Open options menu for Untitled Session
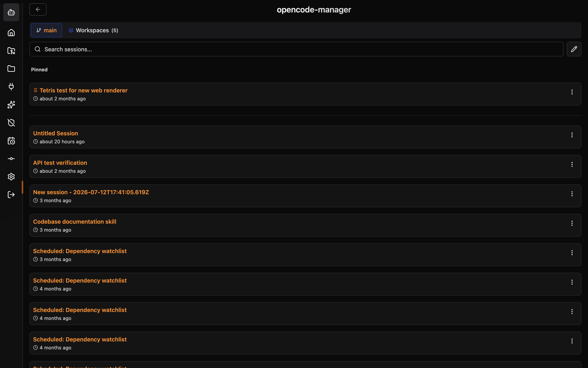Image resolution: width=588 pixels, height=368 pixels. (572, 135)
